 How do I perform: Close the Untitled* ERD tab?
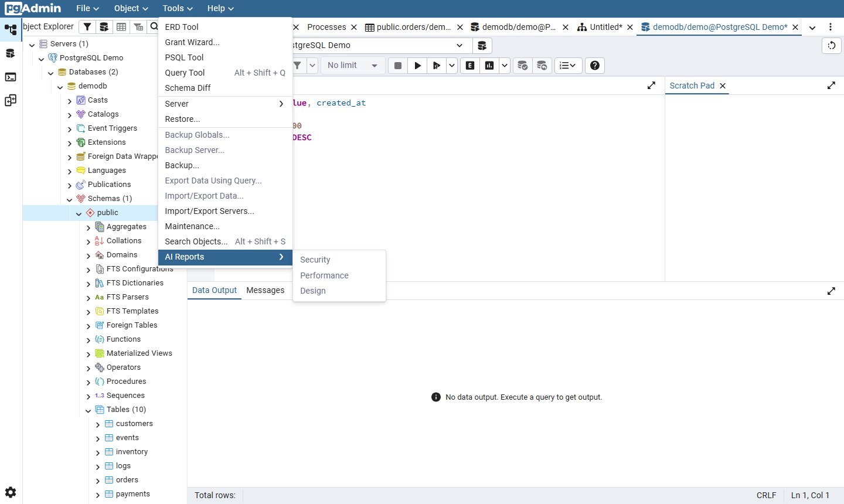pyautogui.click(x=630, y=27)
